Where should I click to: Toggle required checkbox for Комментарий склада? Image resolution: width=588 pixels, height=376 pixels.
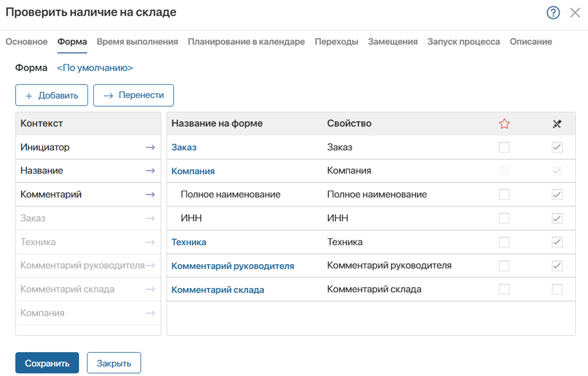504,289
